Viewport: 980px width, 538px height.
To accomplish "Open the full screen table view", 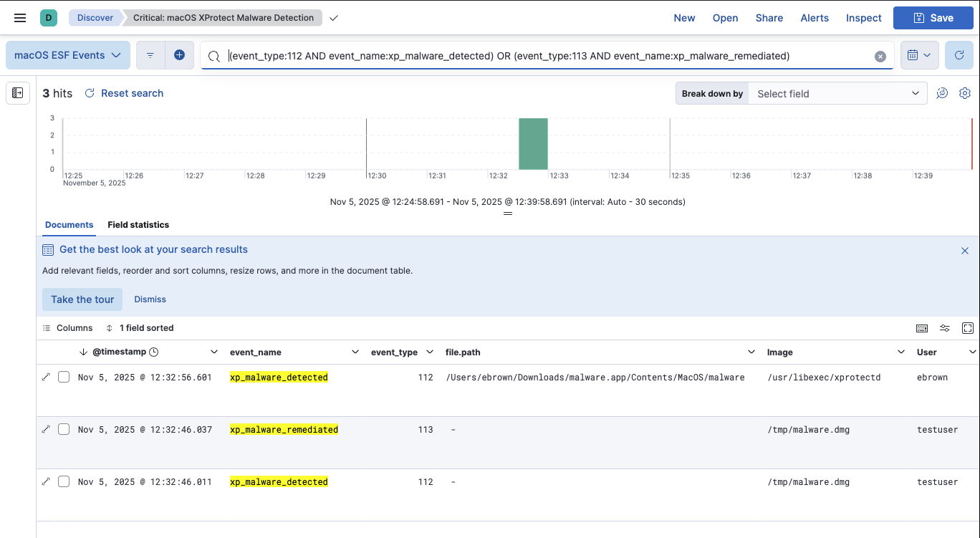I will [x=968, y=328].
